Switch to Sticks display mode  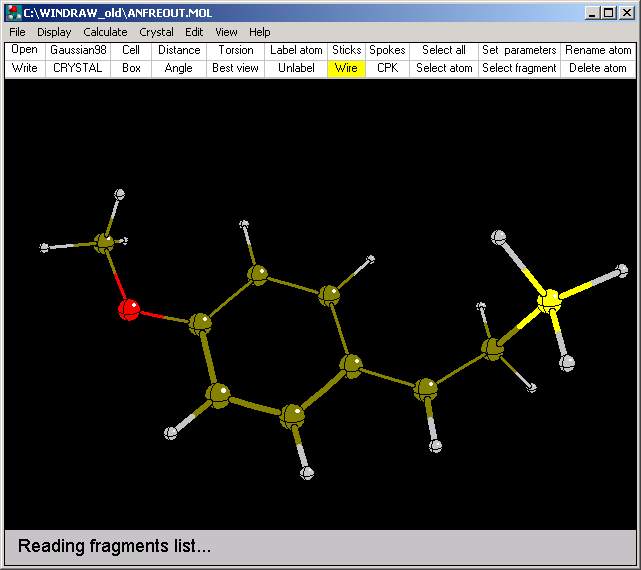pyautogui.click(x=346, y=50)
